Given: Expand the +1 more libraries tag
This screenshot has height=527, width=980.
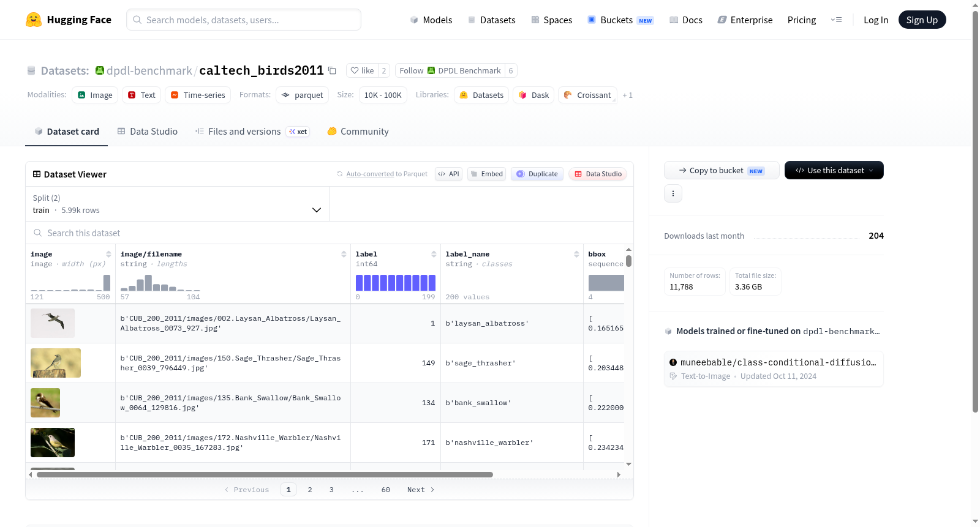Looking at the screenshot, I should pyautogui.click(x=627, y=95).
